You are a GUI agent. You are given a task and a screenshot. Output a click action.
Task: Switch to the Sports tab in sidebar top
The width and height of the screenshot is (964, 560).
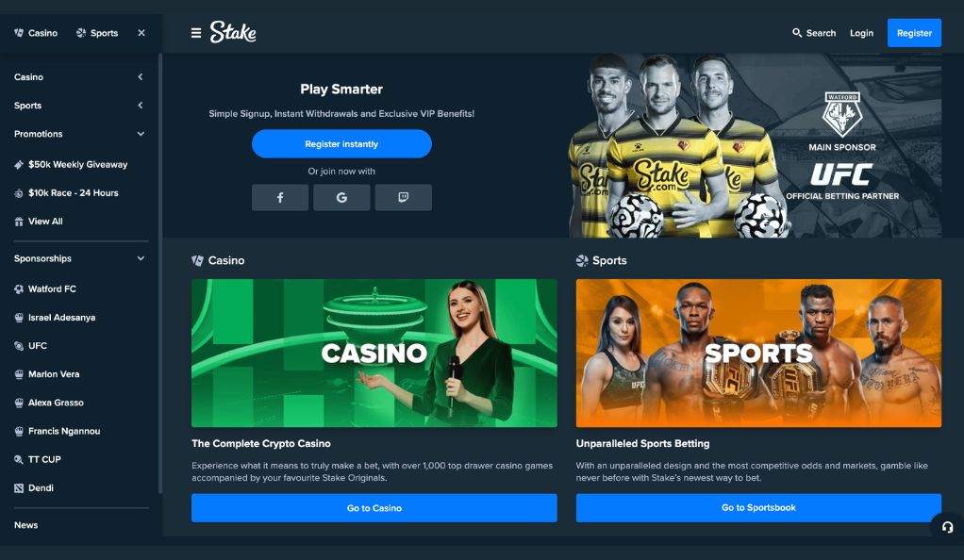click(97, 33)
